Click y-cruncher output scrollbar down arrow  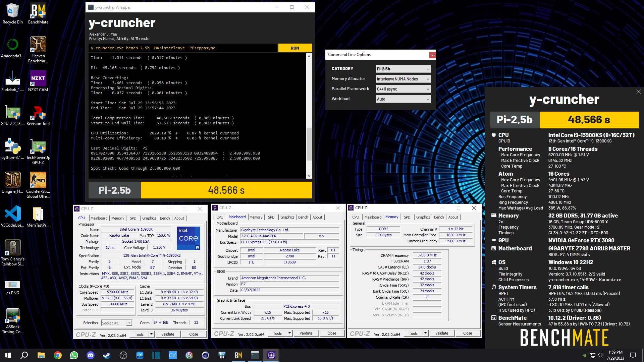point(309,176)
